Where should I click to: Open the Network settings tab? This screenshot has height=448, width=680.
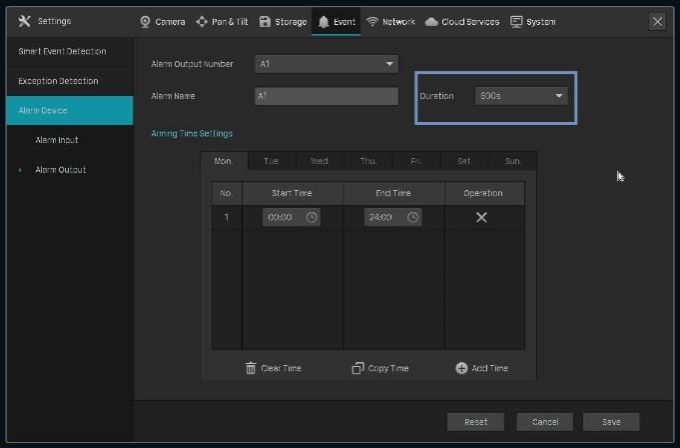[x=390, y=21]
